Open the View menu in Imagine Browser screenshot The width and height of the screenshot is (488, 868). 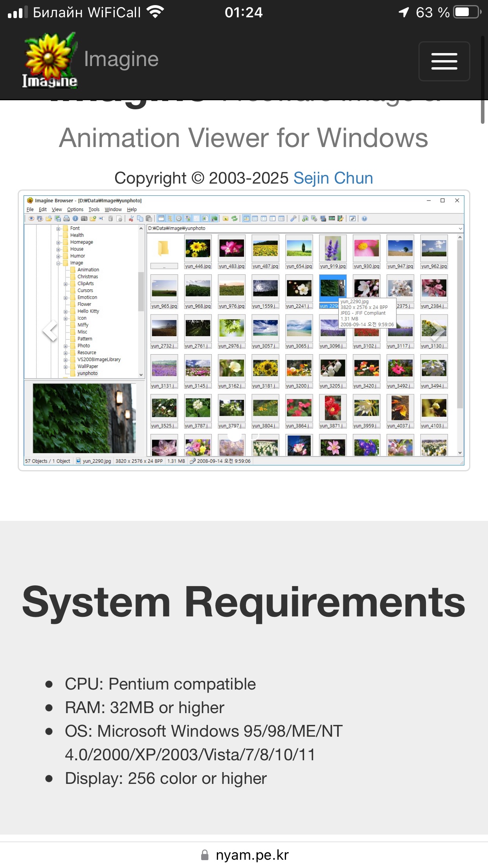click(x=57, y=210)
